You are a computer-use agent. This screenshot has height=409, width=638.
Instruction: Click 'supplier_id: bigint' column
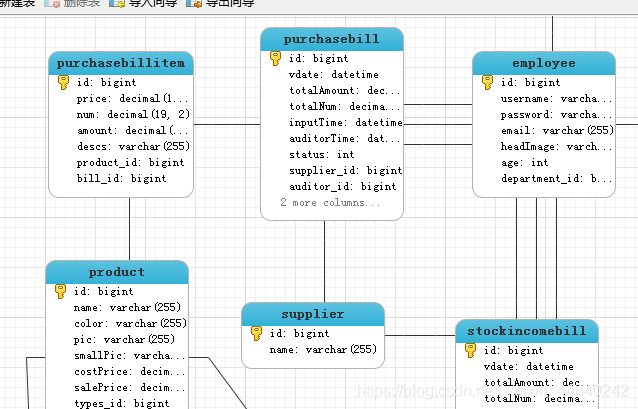pyautogui.click(x=345, y=171)
